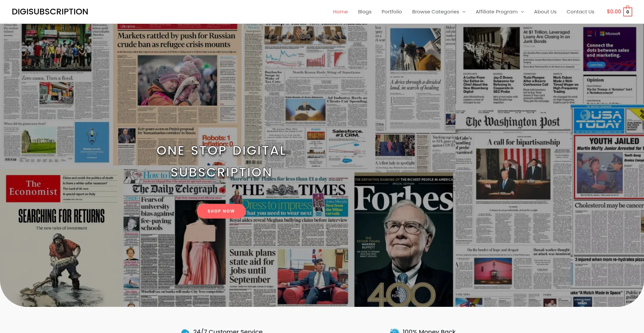The width and height of the screenshot is (644, 333).
Task: Expand the Browse Categories dropdown arrow
Action: tap(464, 12)
